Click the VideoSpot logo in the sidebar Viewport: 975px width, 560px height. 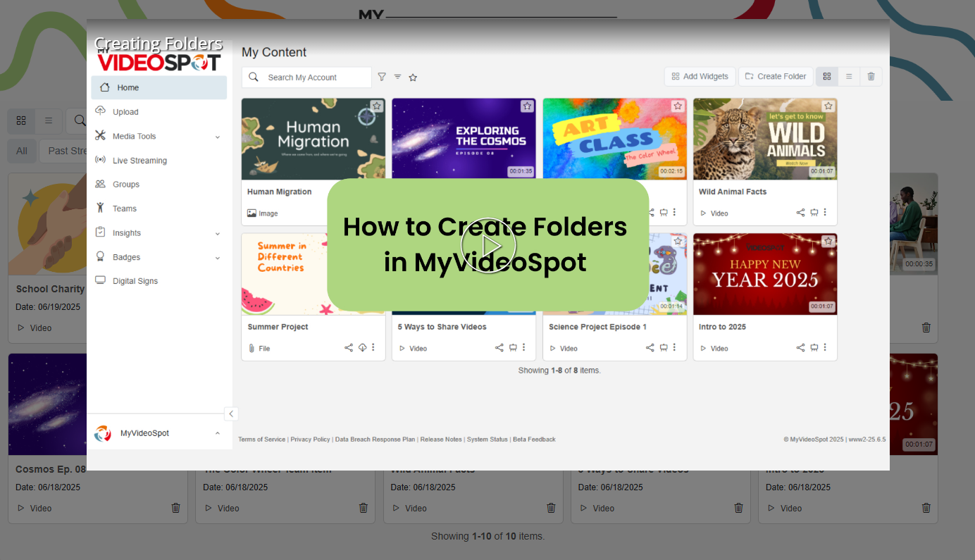tap(159, 61)
